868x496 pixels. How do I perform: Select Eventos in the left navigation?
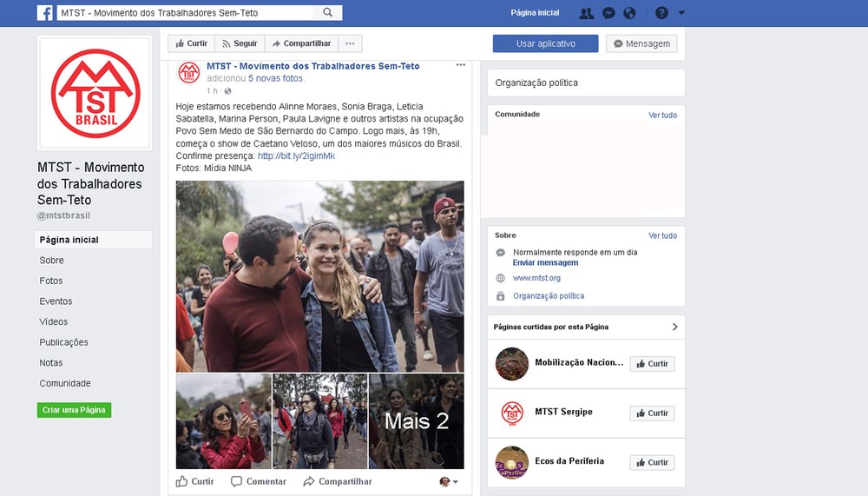[56, 301]
